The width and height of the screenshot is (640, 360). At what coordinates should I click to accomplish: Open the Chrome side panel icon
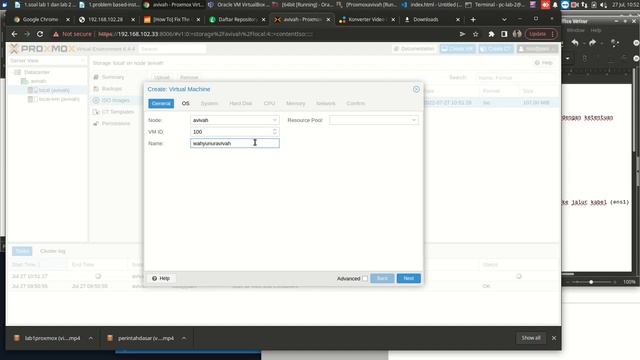[x=504, y=34]
